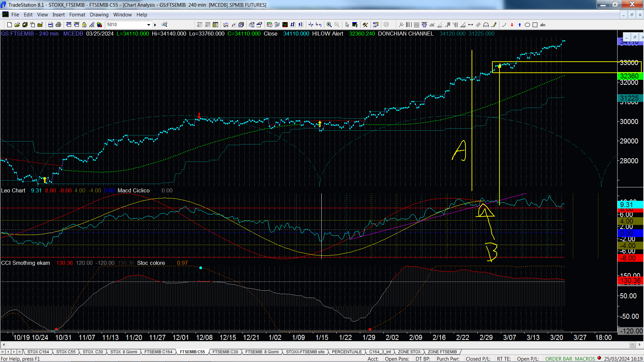Click the horizontal scrollbar right arrow
The width and height of the screenshot is (644, 362).
[x=640, y=345]
